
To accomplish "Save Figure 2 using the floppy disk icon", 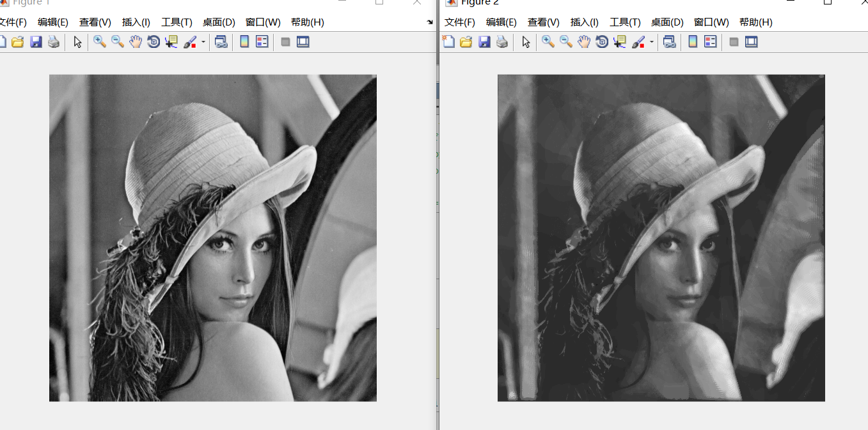I will 484,42.
